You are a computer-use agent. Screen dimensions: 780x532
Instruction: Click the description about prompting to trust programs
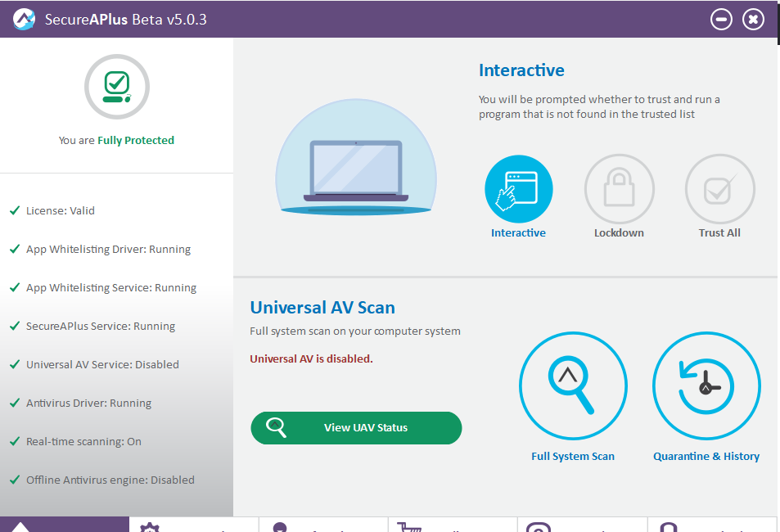[x=599, y=106]
